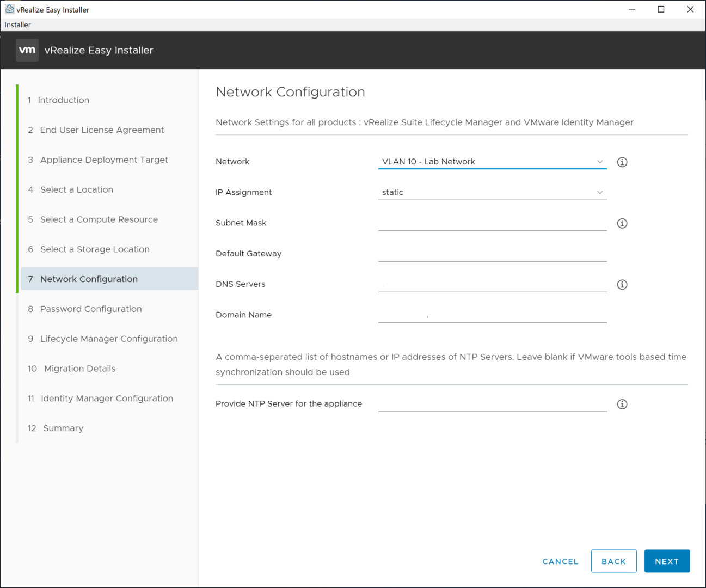Open the Network VLAN 10 dropdown
This screenshot has height=588, width=706.
[492, 162]
